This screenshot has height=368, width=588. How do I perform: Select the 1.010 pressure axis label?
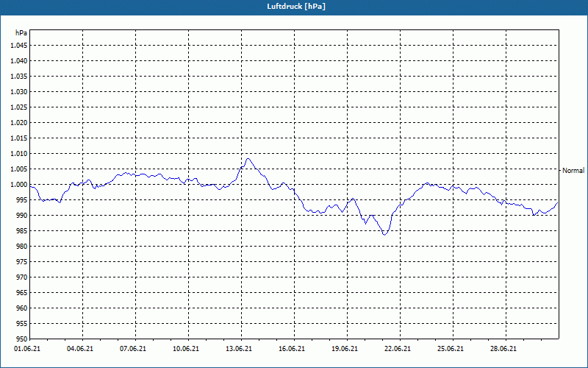[x=19, y=154]
